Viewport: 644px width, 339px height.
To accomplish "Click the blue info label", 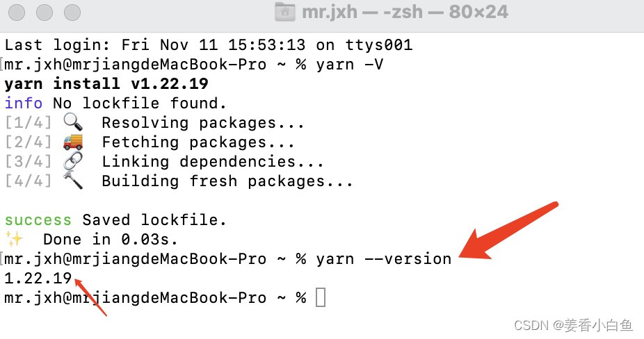I will click(24, 103).
